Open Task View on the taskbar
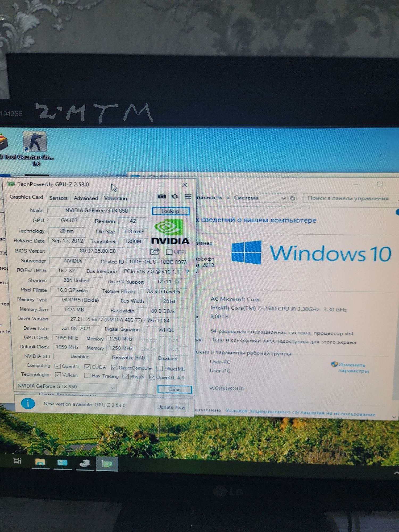 coord(17,461)
